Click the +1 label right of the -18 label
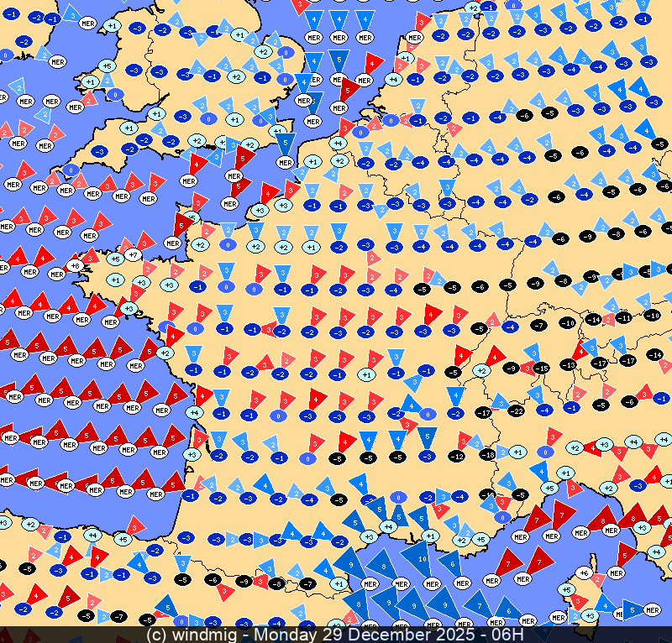672x643 pixels. [519, 452]
